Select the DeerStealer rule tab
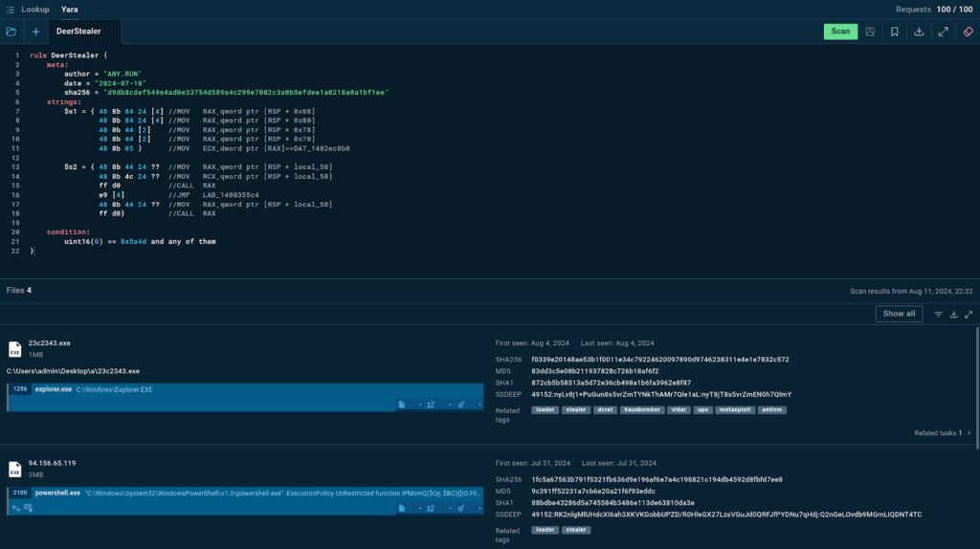 78,32
